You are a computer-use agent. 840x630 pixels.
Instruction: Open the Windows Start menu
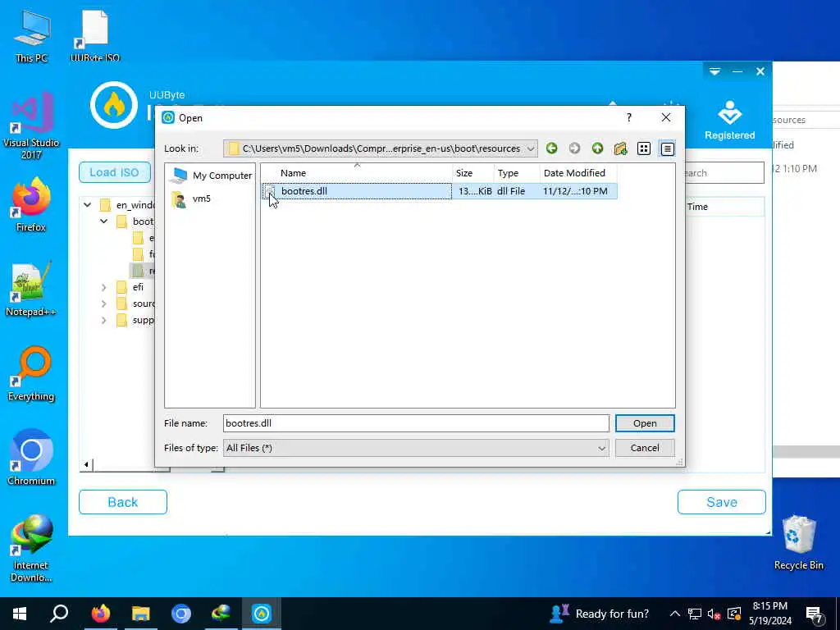coord(20,614)
